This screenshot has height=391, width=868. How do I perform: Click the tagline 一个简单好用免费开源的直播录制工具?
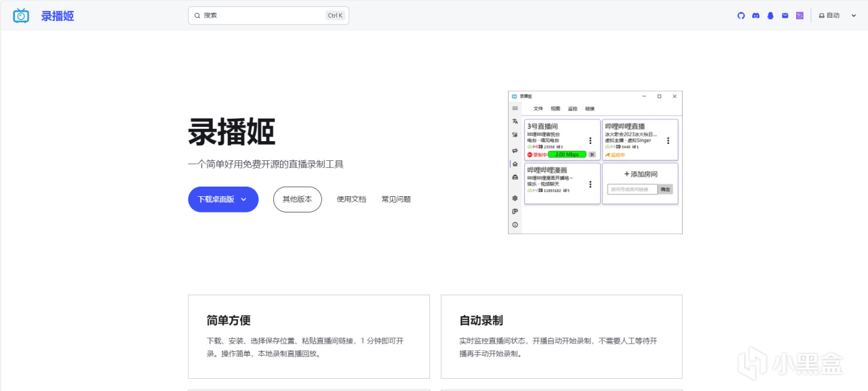point(266,164)
